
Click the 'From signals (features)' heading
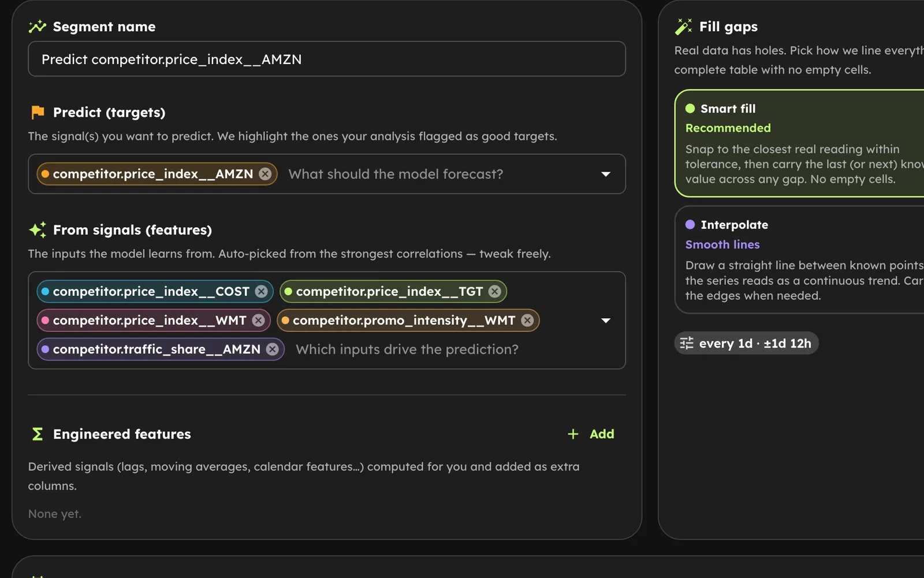click(x=132, y=229)
